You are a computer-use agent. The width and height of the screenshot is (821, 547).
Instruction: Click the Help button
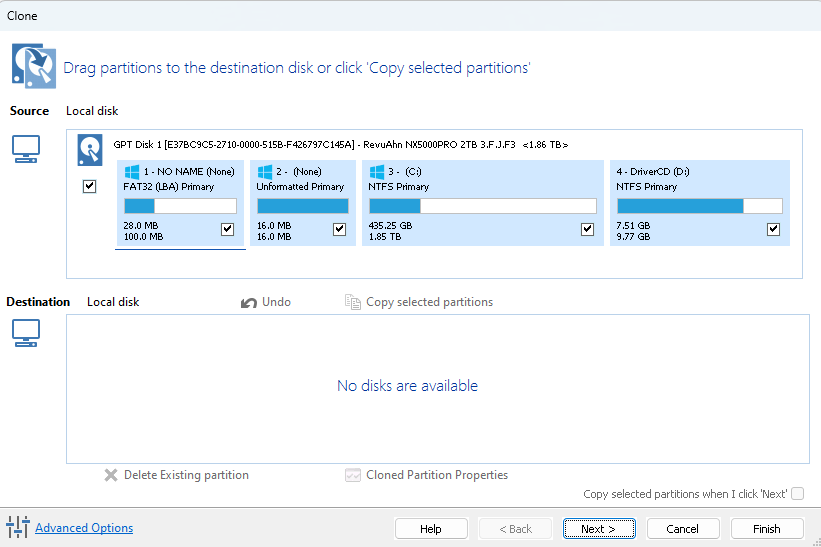coord(431,529)
